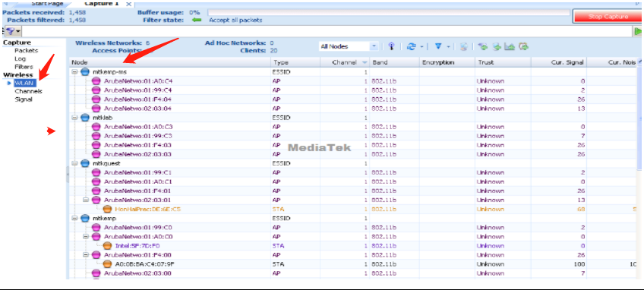Sort by the Node column header

point(169,62)
